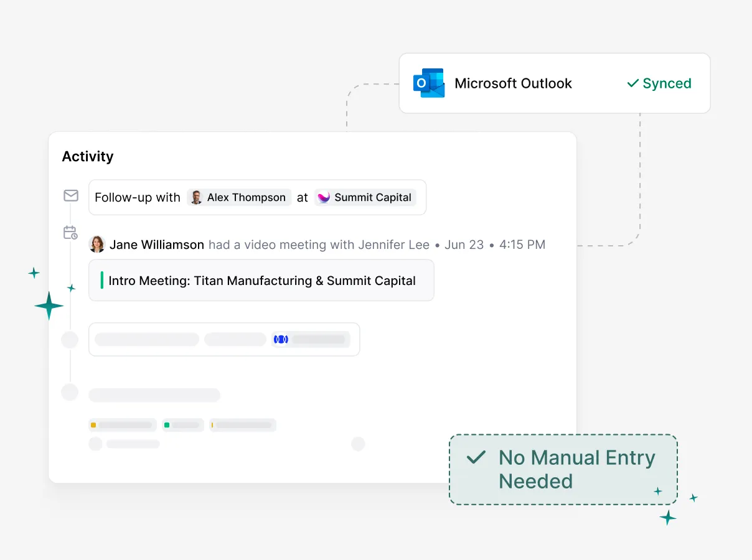Click the 4:15 PM meeting time

(x=522, y=245)
